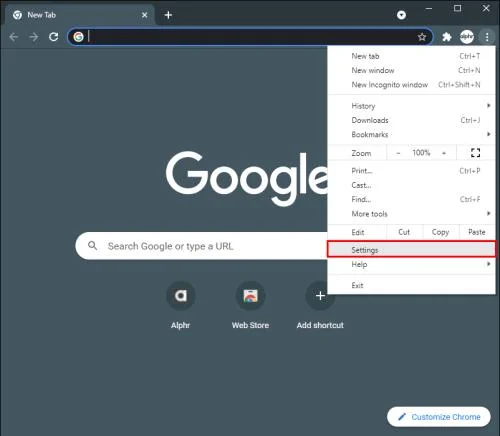
Task: Click the back navigation arrow
Action: [x=14, y=37]
